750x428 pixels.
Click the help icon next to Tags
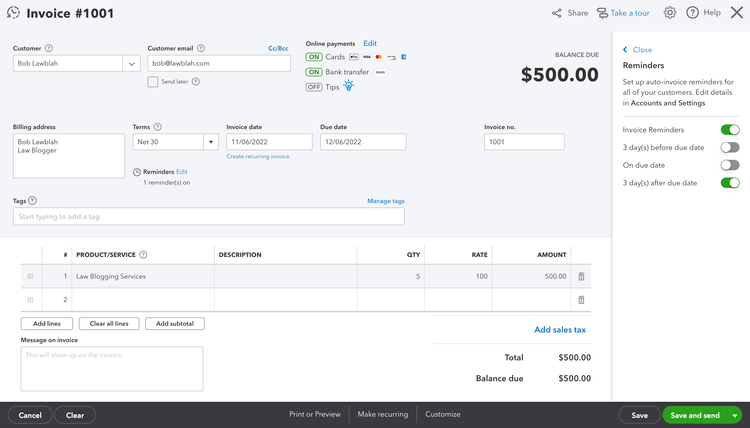(x=32, y=201)
